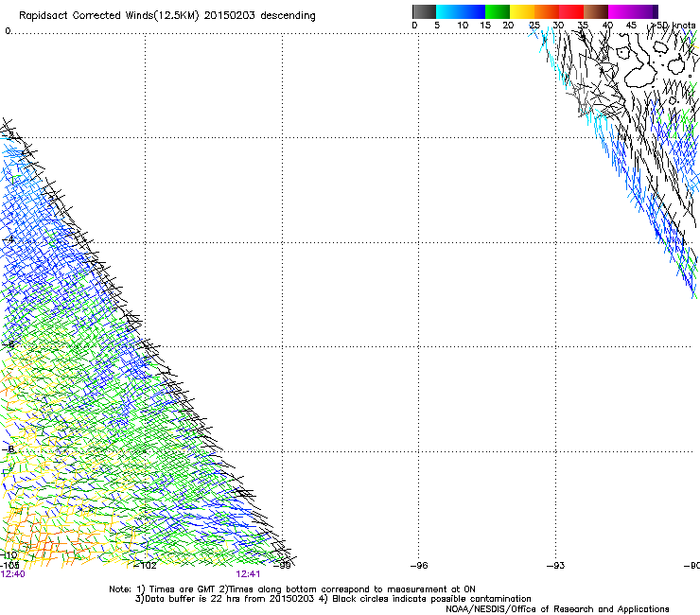Click the '10' label under the color bar

463,26
